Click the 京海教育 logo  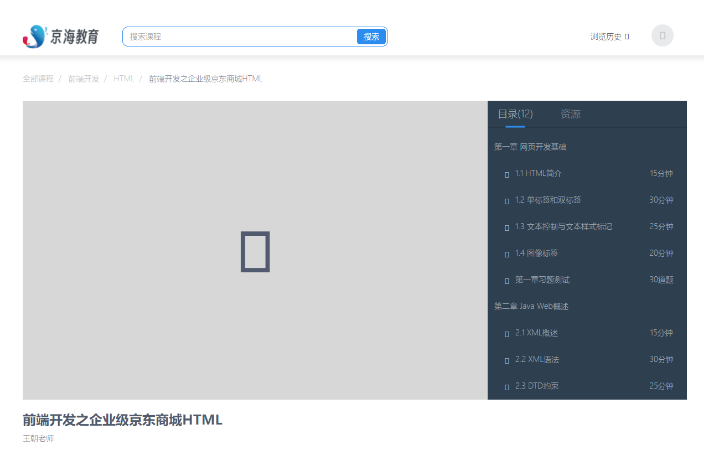61,36
